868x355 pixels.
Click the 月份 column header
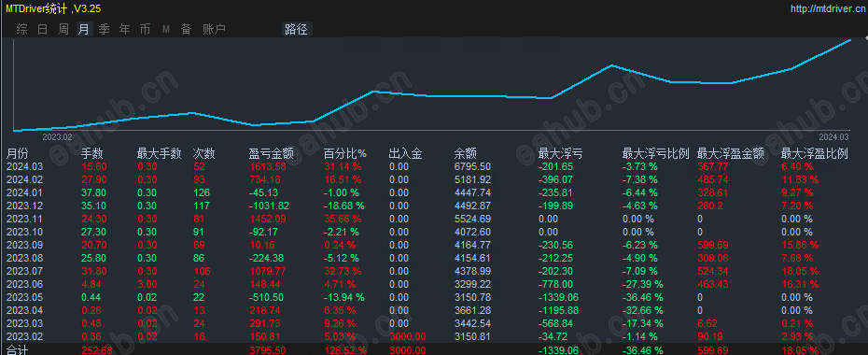(17, 153)
